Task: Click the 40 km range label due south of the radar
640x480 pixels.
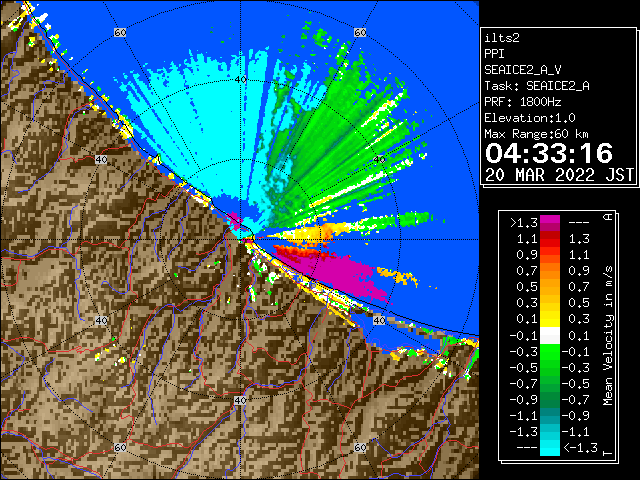Action: 240,400
